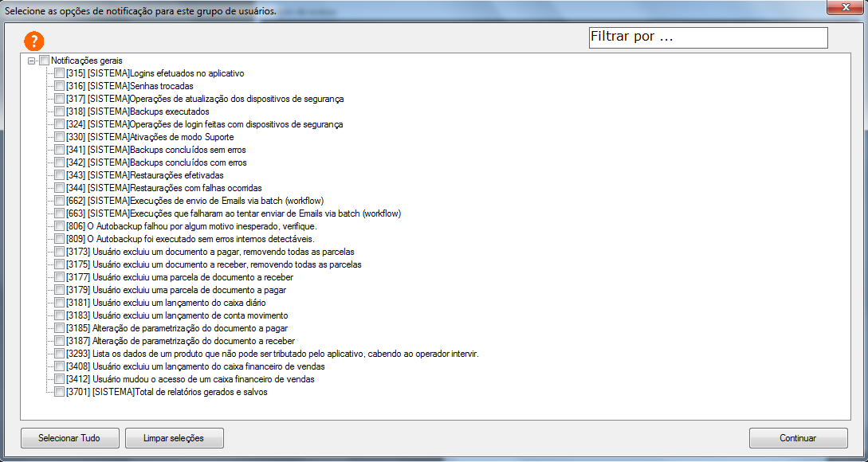Toggle checkbox for 318 Backups executados

pyautogui.click(x=59, y=112)
